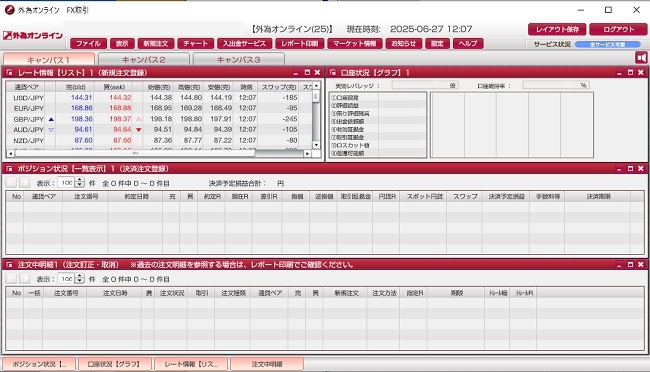
Task: Open the ヘルプ menu
Action: (468, 44)
